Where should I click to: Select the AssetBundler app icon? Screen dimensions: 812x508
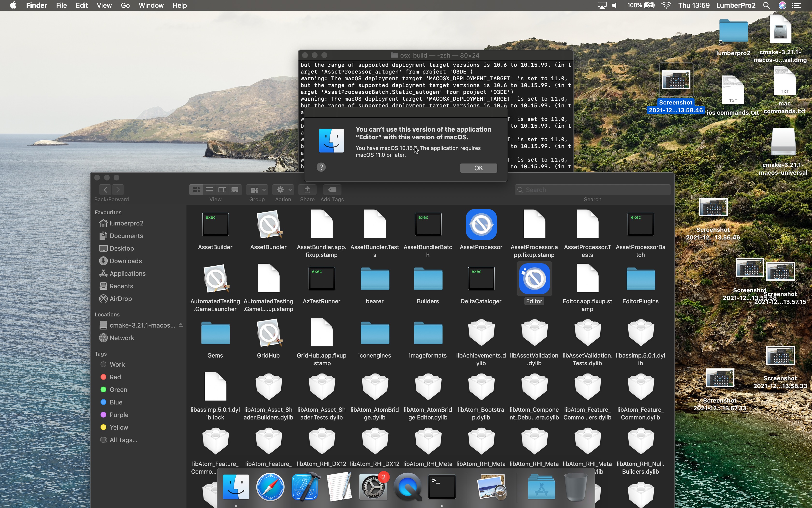coord(268,224)
